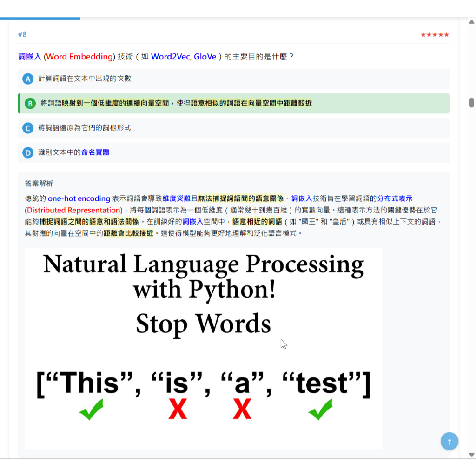476x476 pixels.
Task: Click the five red stars difficulty rating
Action: (x=434, y=35)
